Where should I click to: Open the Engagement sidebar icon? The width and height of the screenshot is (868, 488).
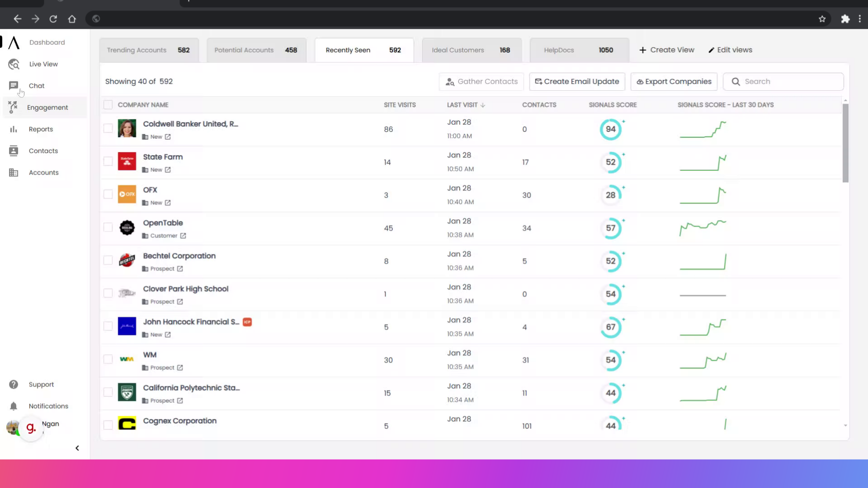click(x=13, y=107)
